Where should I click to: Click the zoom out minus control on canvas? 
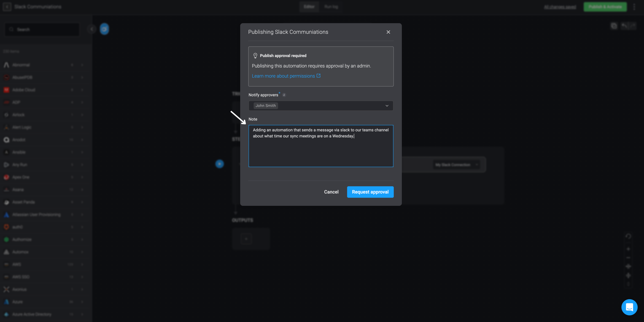(x=628, y=258)
